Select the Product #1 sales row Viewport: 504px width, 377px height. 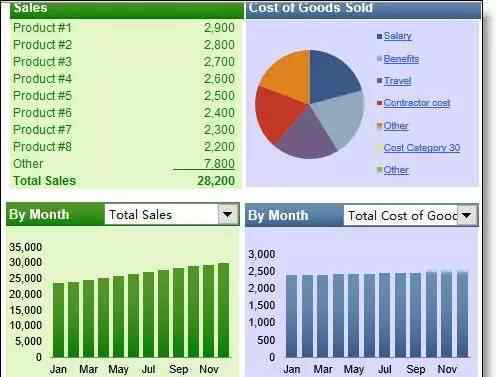(124, 28)
